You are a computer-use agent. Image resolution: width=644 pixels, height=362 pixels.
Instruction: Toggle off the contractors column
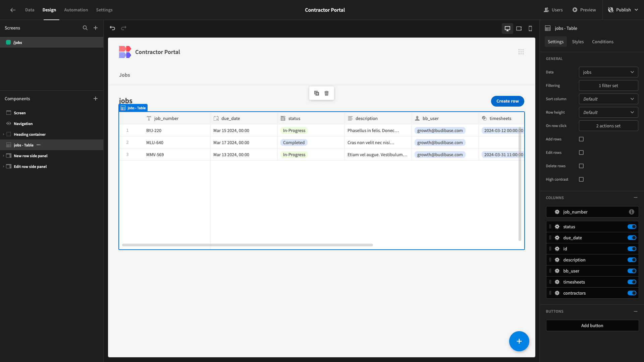[632, 293]
